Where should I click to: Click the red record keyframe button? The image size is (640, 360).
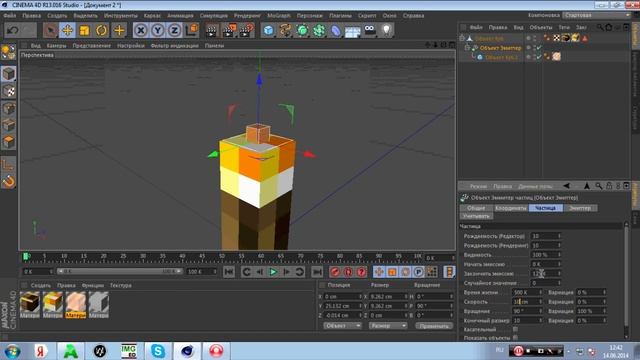point(335,272)
